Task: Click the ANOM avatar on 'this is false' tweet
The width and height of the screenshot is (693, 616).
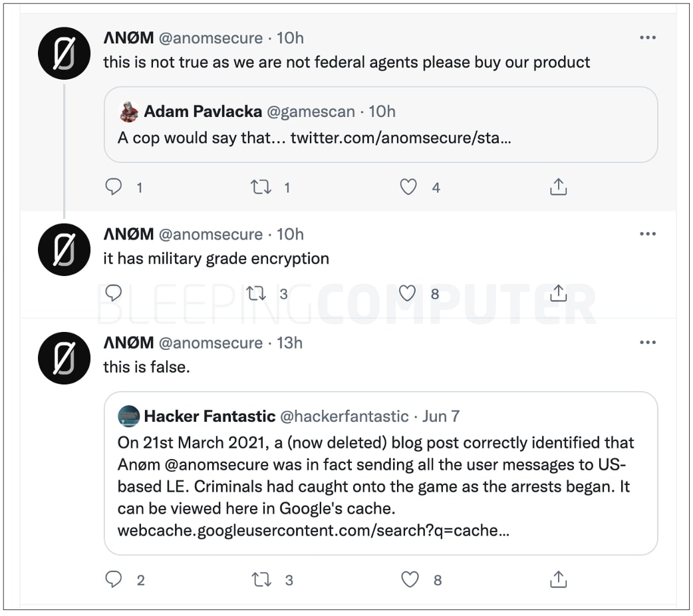Action: [64, 358]
